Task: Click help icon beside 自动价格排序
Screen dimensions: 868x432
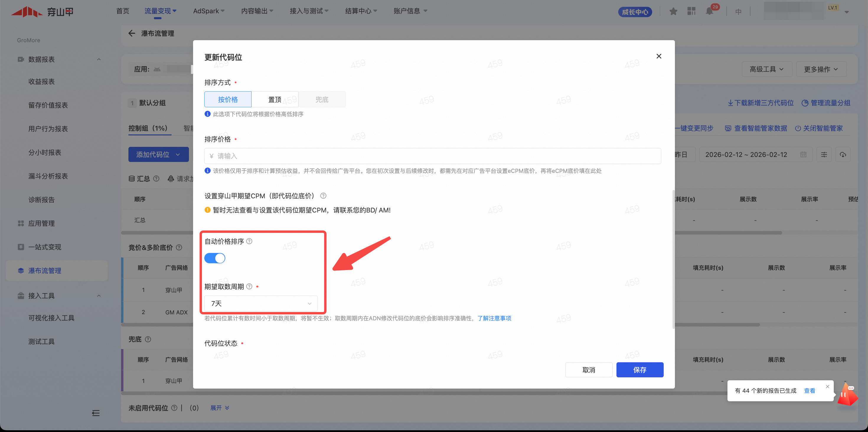Action: pos(249,241)
